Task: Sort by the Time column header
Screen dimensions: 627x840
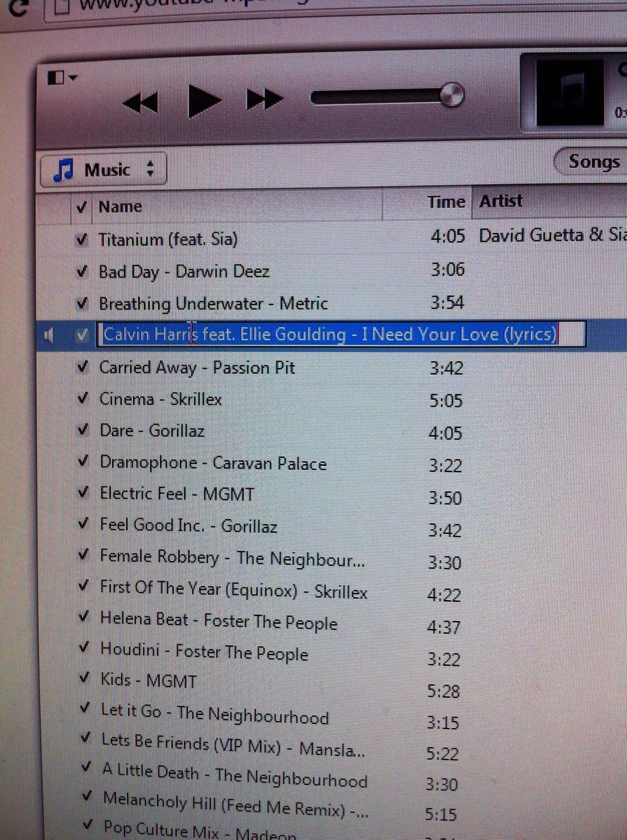Action: pos(446,202)
